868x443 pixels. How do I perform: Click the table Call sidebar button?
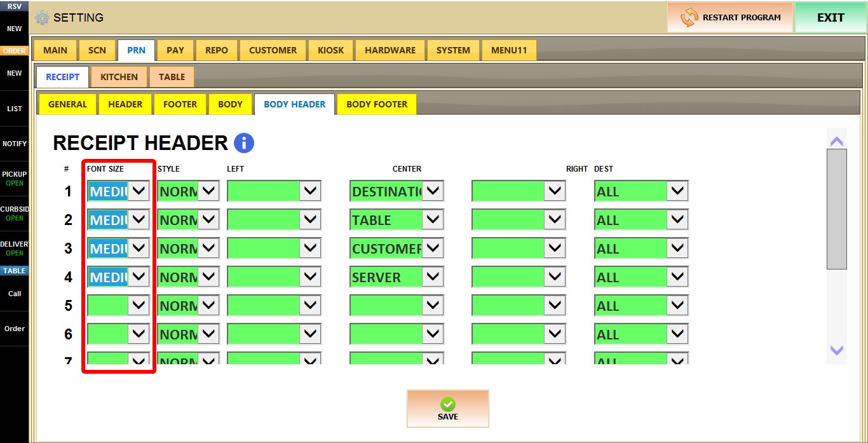coord(14,294)
